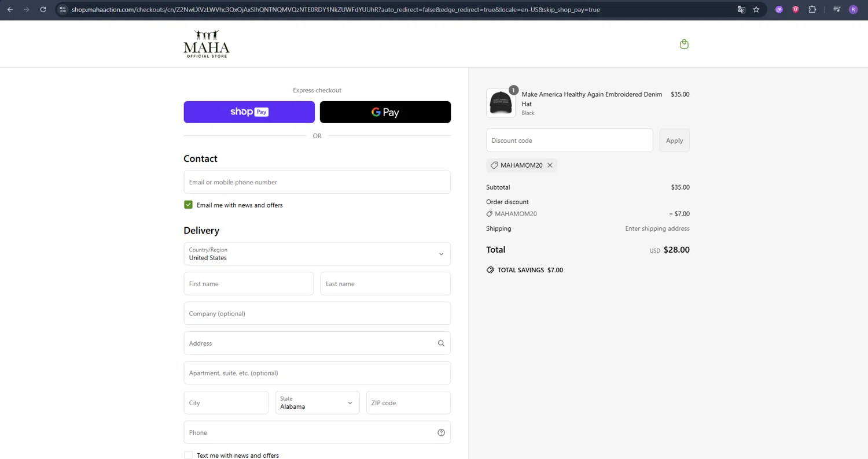Click the phone field help question icon

click(441, 432)
